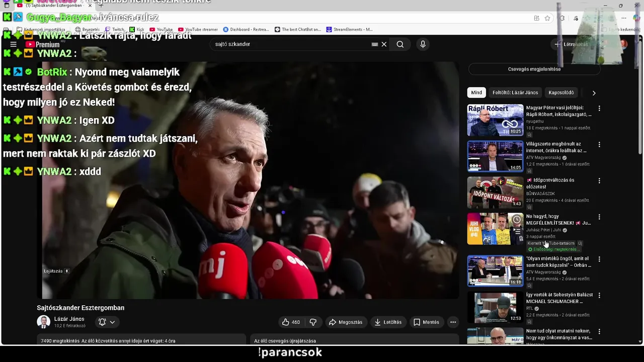The width and height of the screenshot is (644, 362).
Task: Click the BŰNVADÁSZOK channel name
Action: coord(541,194)
